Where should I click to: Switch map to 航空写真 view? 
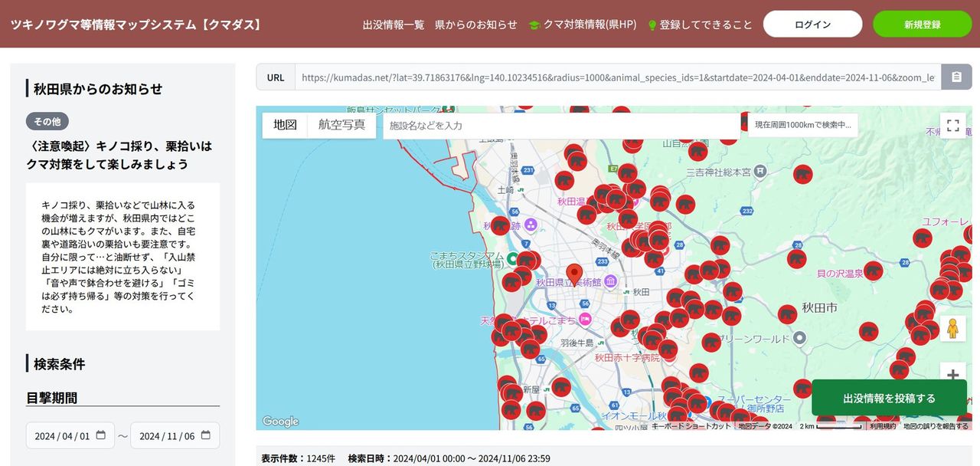tap(341, 125)
